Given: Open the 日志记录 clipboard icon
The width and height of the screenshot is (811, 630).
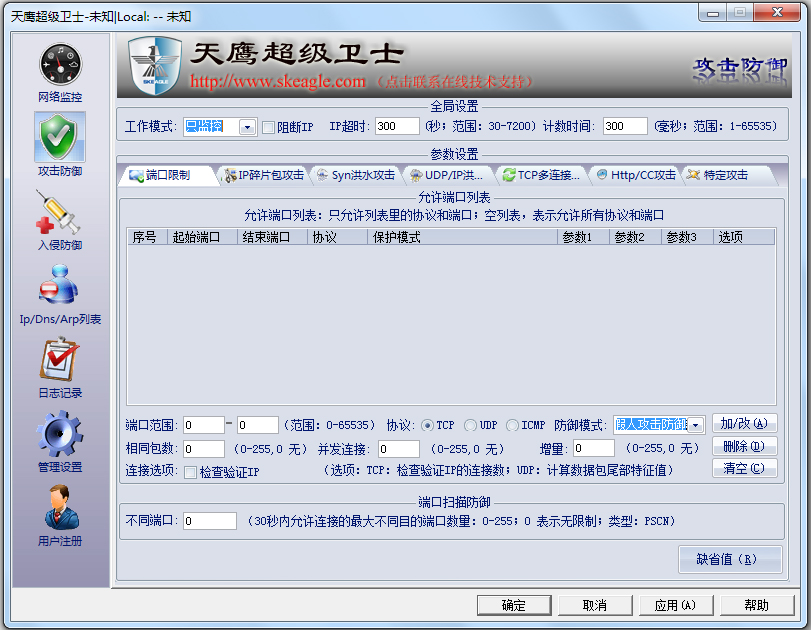Looking at the screenshot, I should (x=59, y=359).
